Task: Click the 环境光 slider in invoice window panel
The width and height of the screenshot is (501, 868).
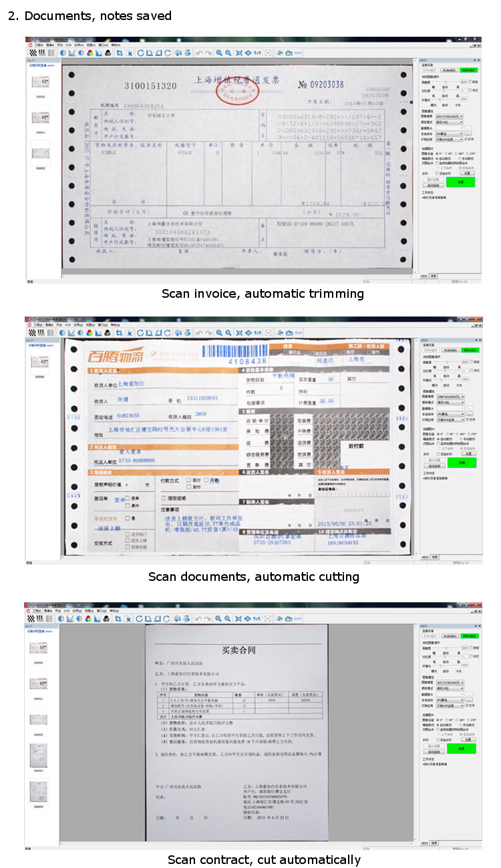Action: tap(446, 99)
